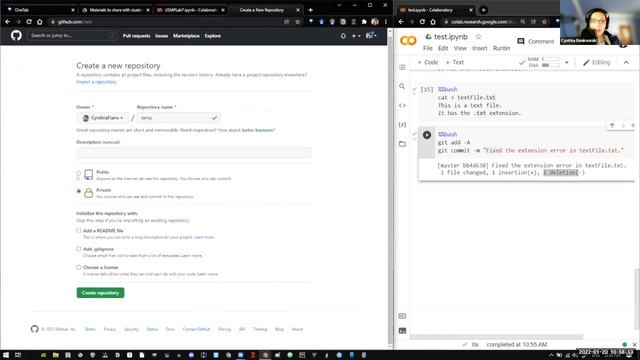Open the Colab variables inspector {x}
This screenshot has width=640, height=360.
(402, 124)
